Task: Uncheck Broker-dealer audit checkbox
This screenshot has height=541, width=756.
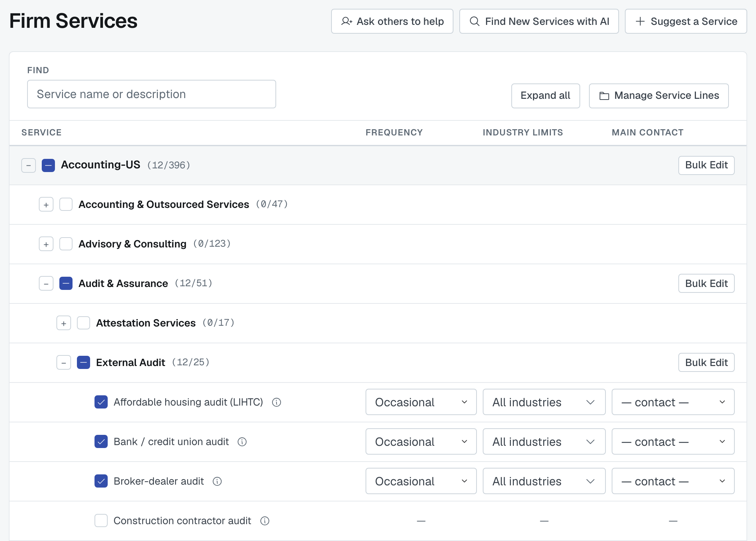Action: click(x=101, y=481)
